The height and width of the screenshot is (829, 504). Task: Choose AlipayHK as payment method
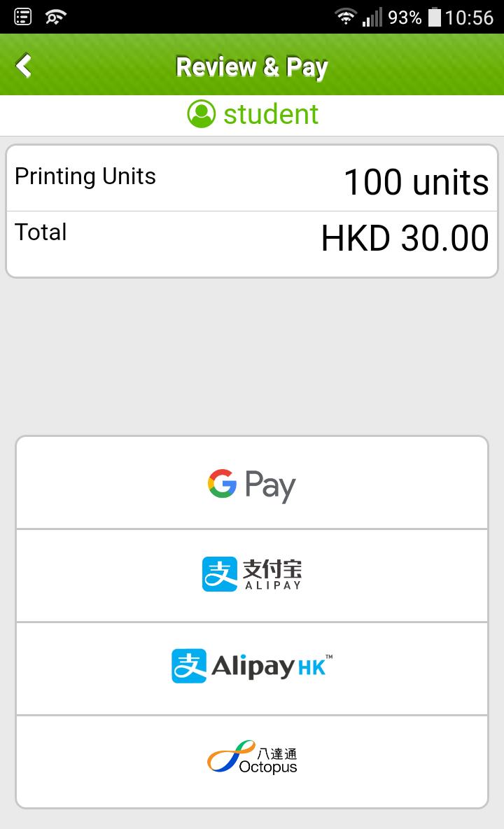click(252, 669)
